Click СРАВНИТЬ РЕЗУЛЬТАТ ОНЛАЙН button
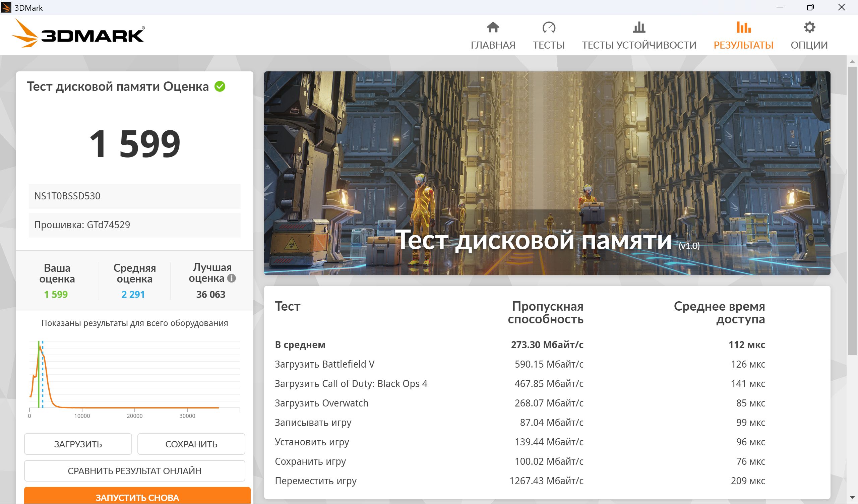Viewport: 858px width, 504px height. (x=134, y=471)
